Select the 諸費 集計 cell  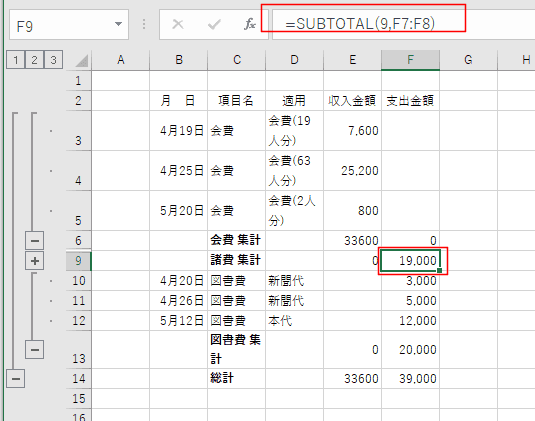pyautogui.click(x=236, y=261)
